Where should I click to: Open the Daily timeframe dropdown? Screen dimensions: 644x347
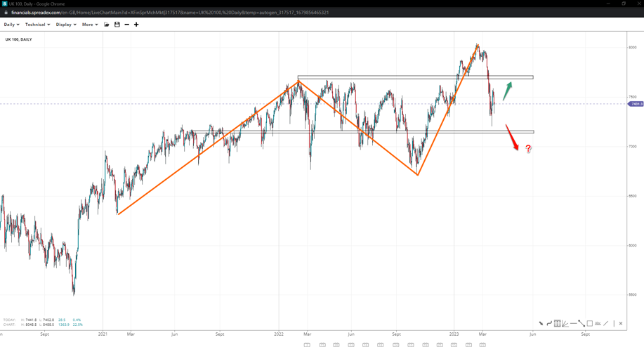point(11,25)
